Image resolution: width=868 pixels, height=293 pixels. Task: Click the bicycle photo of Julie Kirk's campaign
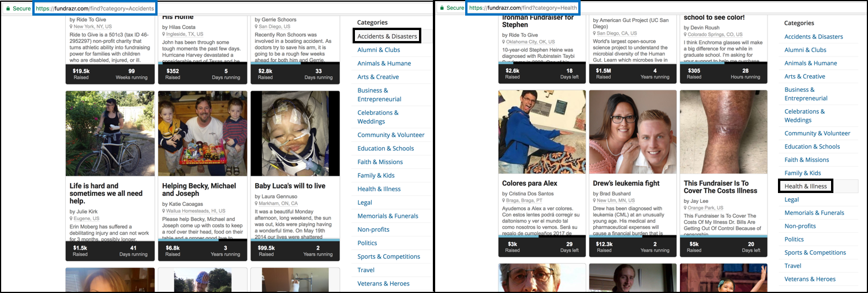pos(110,133)
